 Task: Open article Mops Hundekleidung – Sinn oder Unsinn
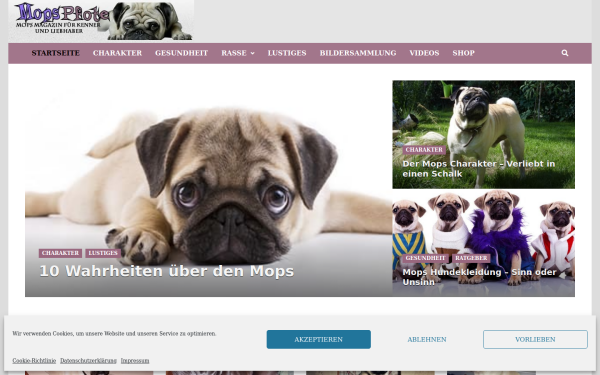(x=479, y=277)
